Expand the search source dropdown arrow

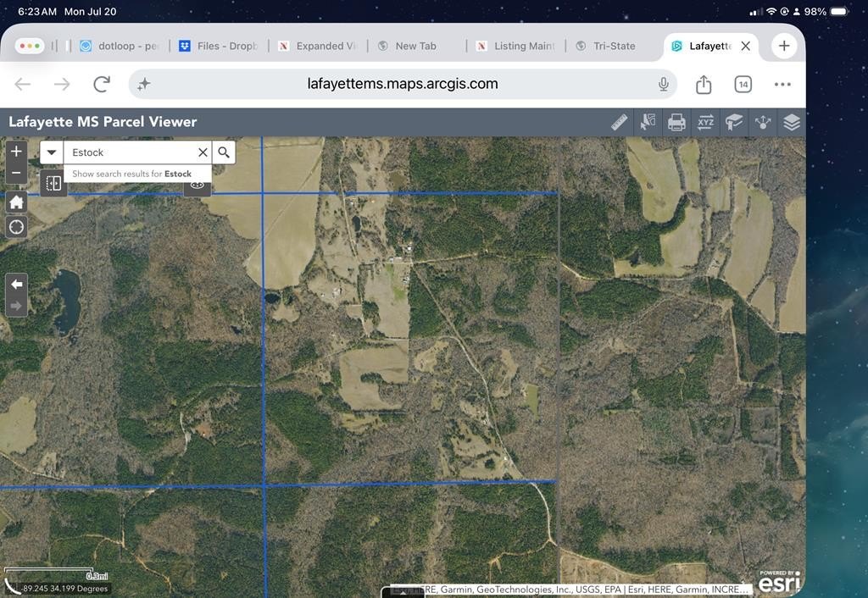[52, 152]
